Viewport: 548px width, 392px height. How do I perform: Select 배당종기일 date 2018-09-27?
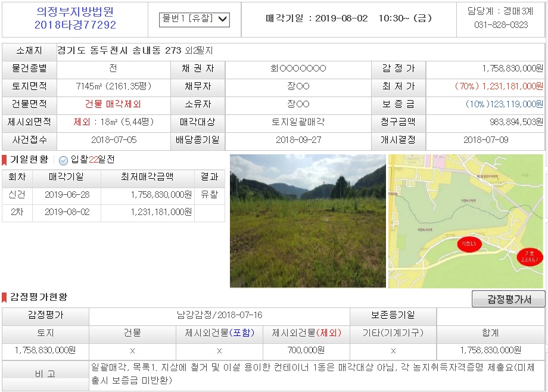pyautogui.click(x=298, y=140)
